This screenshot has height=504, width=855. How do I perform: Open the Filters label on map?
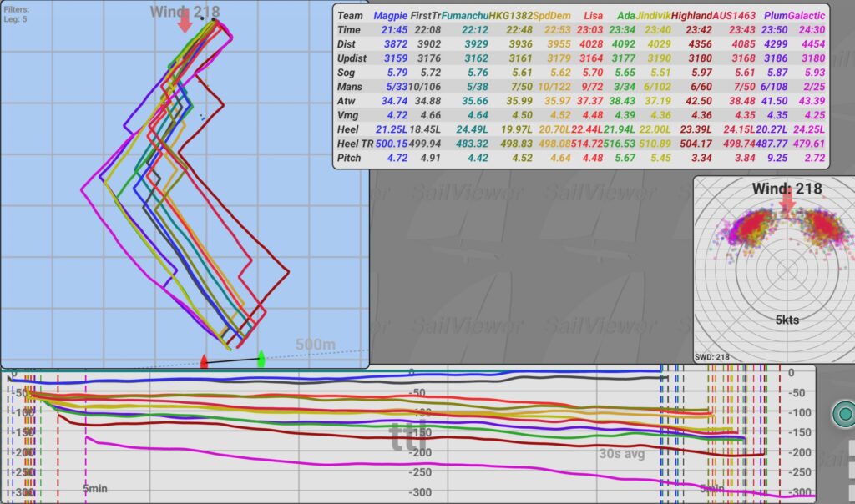pos(17,9)
